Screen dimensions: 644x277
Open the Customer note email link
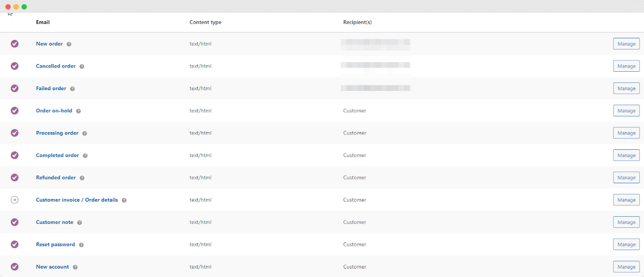pos(55,222)
